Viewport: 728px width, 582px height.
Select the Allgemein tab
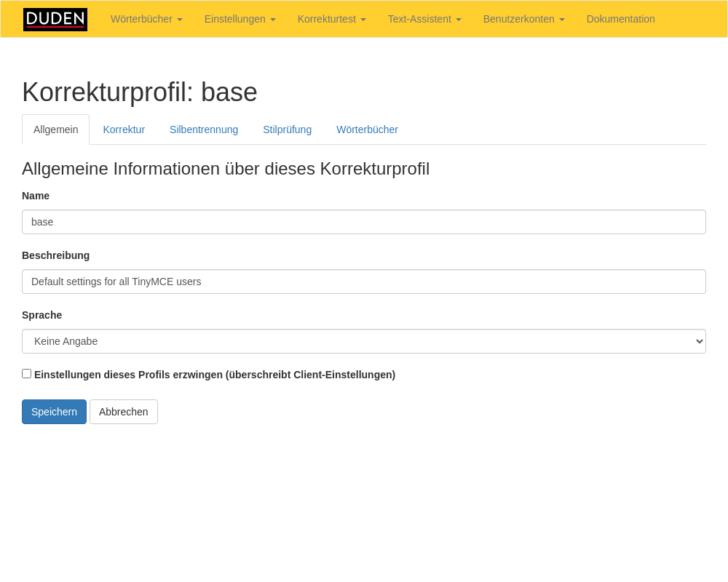point(56,129)
